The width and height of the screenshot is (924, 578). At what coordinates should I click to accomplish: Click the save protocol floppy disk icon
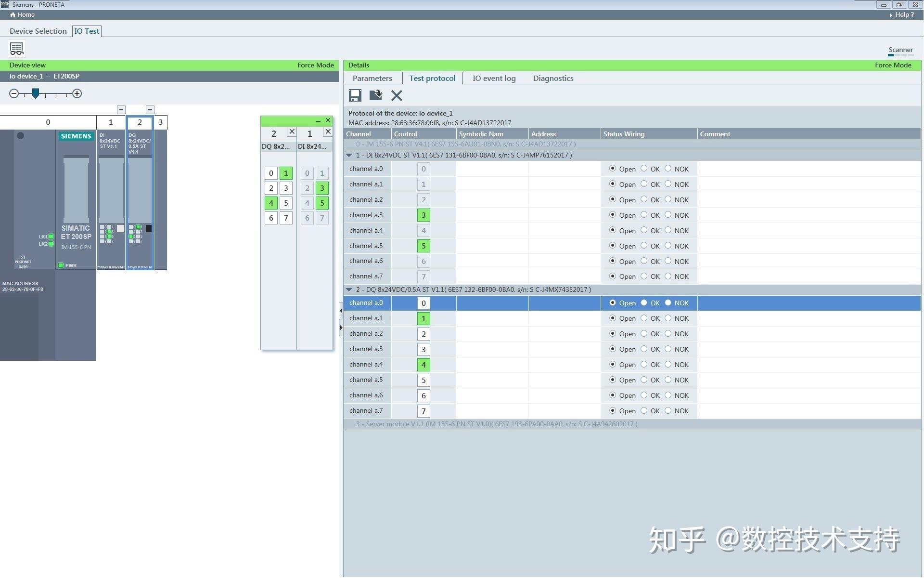[x=355, y=95]
